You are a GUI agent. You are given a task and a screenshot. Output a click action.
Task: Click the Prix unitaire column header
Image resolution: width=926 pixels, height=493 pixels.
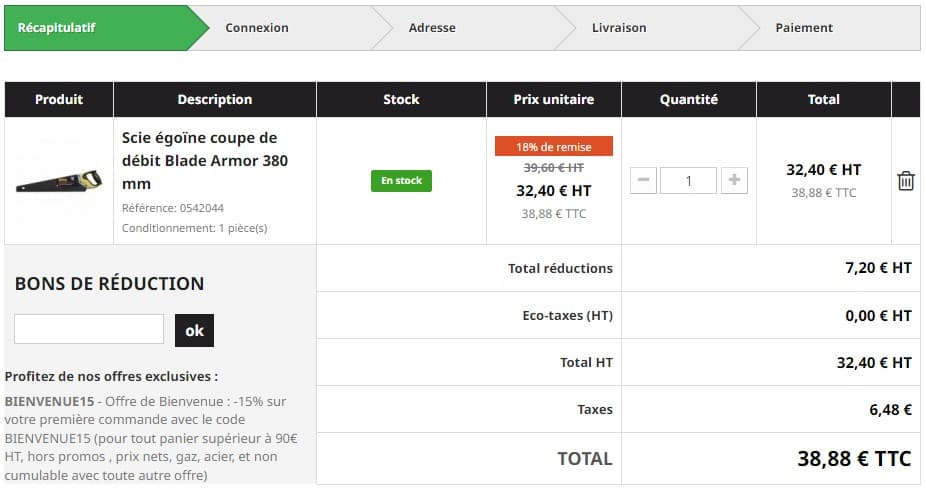pos(553,99)
